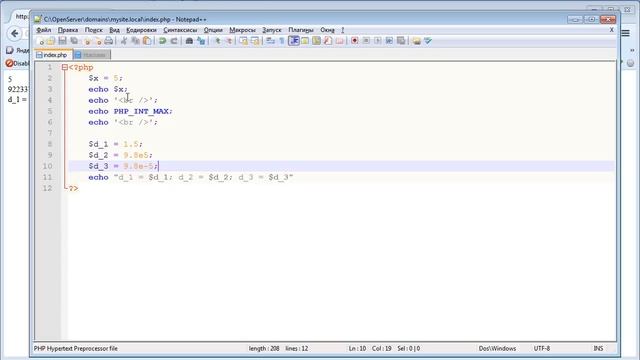Click 'Dos\Windows' line ending status field

pyautogui.click(x=497, y=349)
